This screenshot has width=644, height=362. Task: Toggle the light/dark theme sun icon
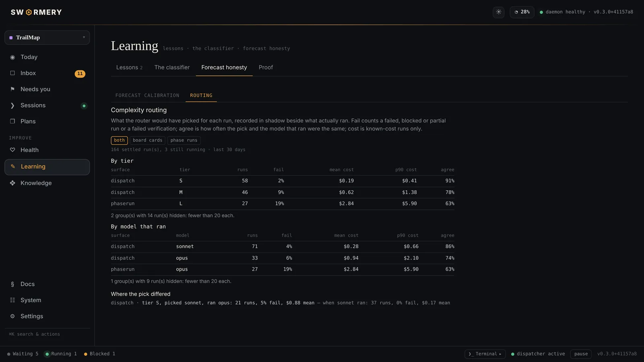(498, 12)
